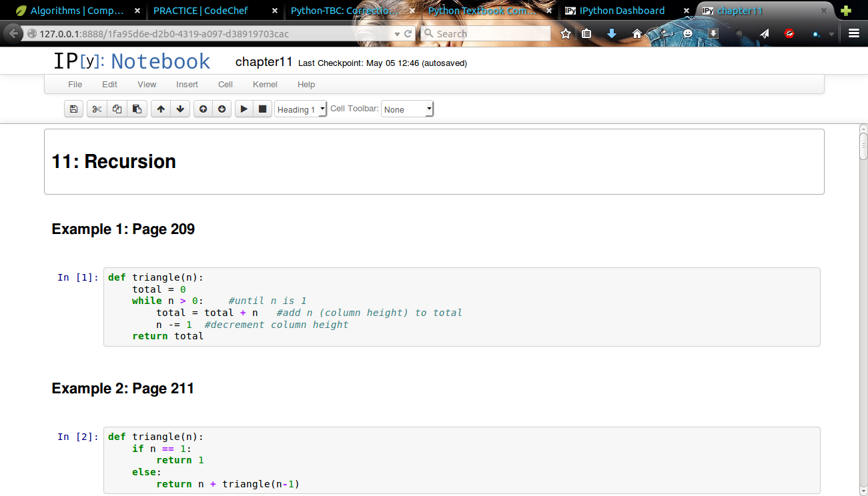
Task: Expand the Cell Toolbar dropdown set to None
Action: point(407,109)
